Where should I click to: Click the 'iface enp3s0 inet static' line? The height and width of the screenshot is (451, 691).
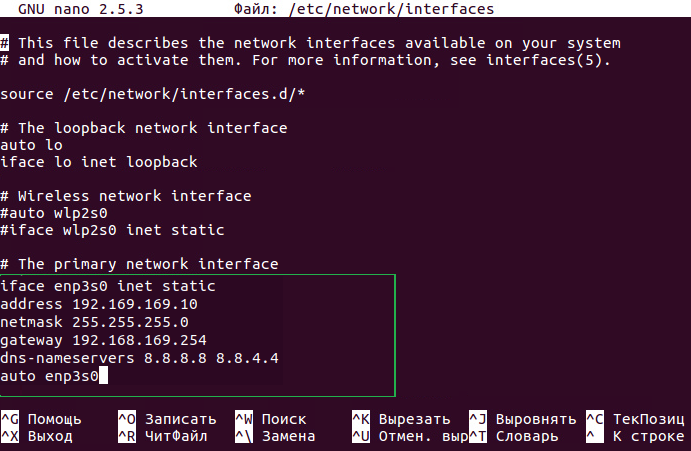point(108,287)
